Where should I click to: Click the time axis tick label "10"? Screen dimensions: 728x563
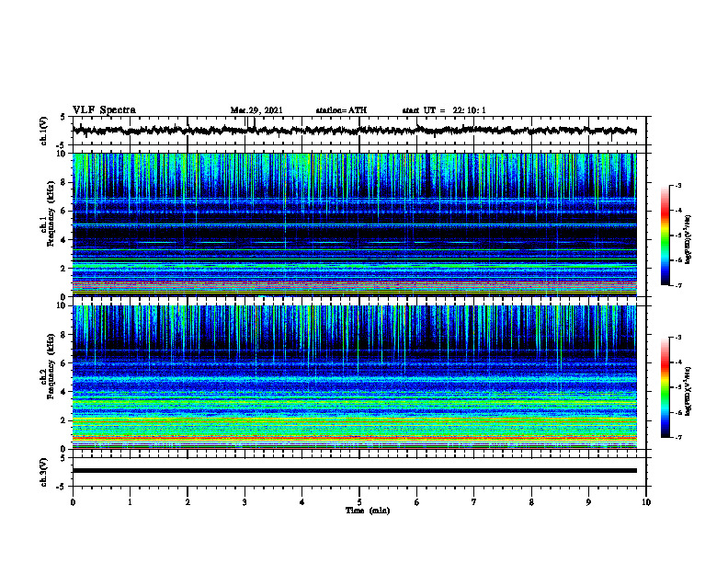pos(646,502)
